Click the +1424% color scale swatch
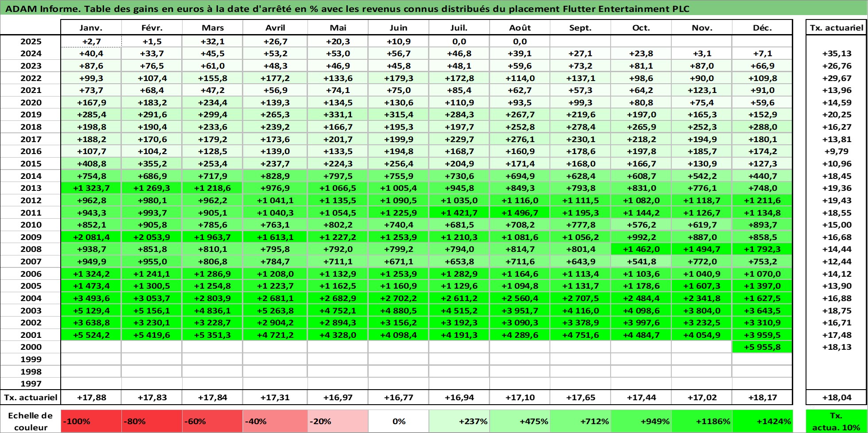This screenshot has height=433, width=868. tap(762, 421)
